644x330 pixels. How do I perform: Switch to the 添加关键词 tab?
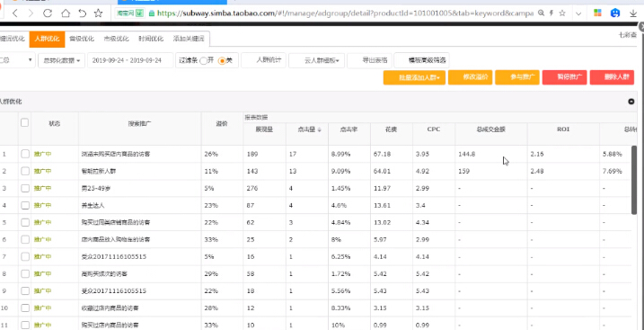[189, 39]
